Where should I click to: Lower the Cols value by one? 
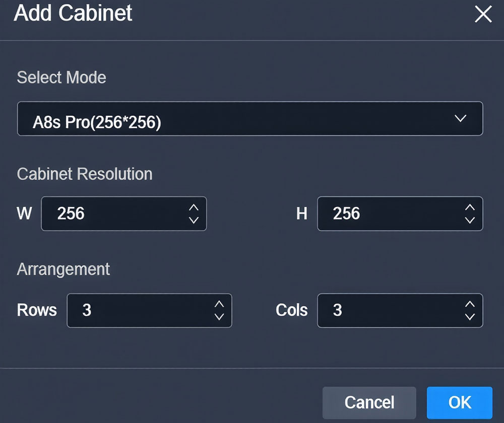tap(470, 317)
